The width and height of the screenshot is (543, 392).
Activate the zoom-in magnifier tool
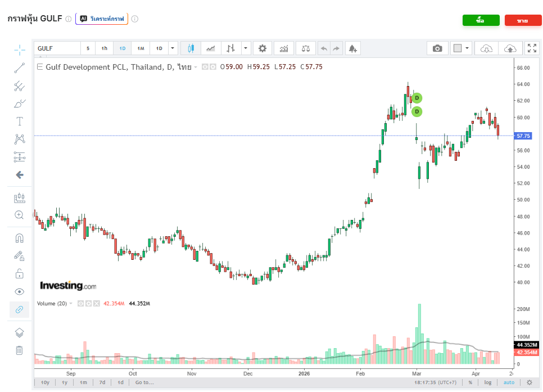(19, 215)
